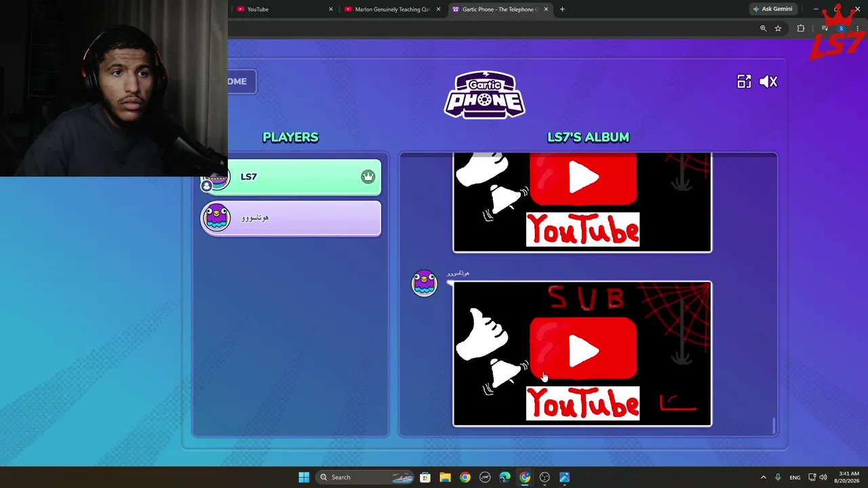The width and height of the screenshot is (868, 488).
Task: Click the purple bird avatar in players list
Action: tap(217, 218)
